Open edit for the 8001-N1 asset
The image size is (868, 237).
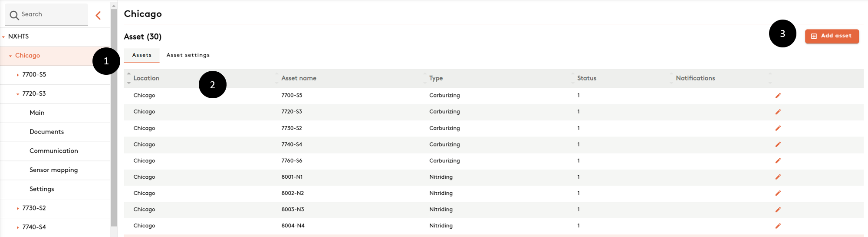click(778, 177)
